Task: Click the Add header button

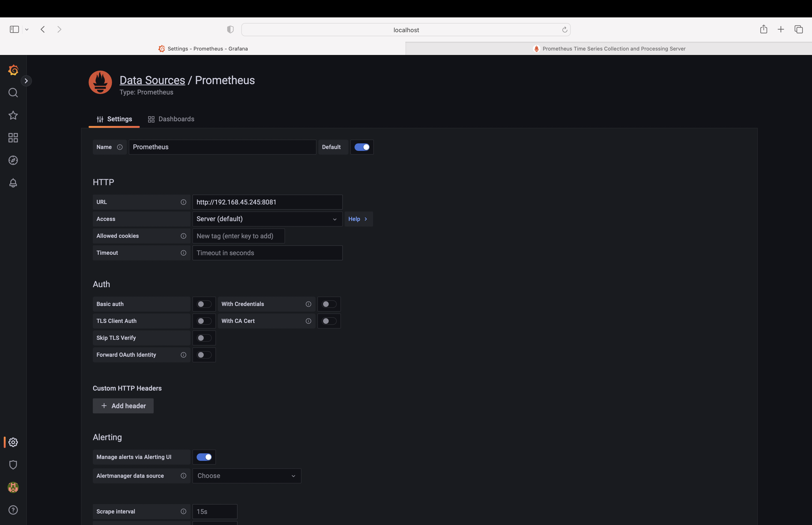Action: click(x=123, y=406)
